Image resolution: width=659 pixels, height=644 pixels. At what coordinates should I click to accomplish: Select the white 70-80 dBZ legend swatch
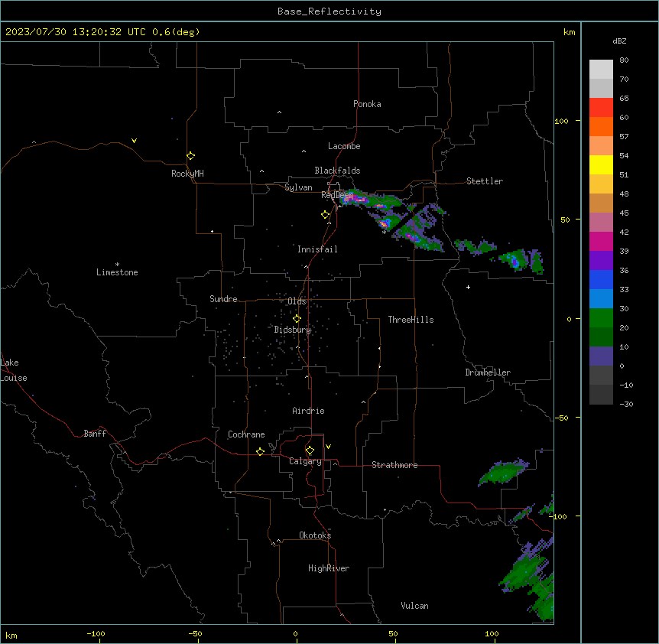click(x=601, y=70)
